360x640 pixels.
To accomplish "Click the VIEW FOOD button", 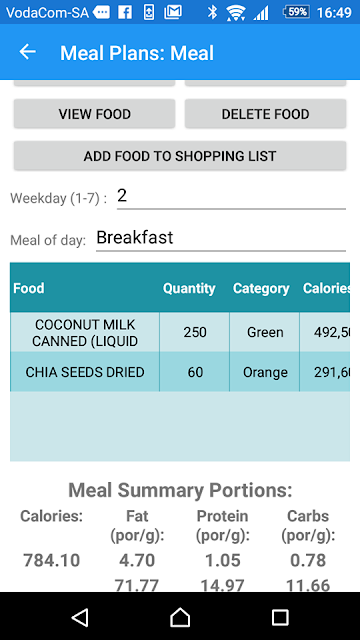I will tap(95, 114).
